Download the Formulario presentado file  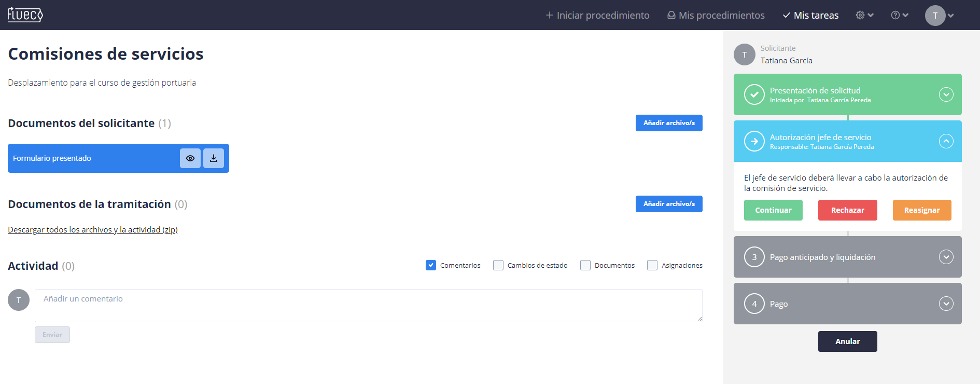pos(214,158)
